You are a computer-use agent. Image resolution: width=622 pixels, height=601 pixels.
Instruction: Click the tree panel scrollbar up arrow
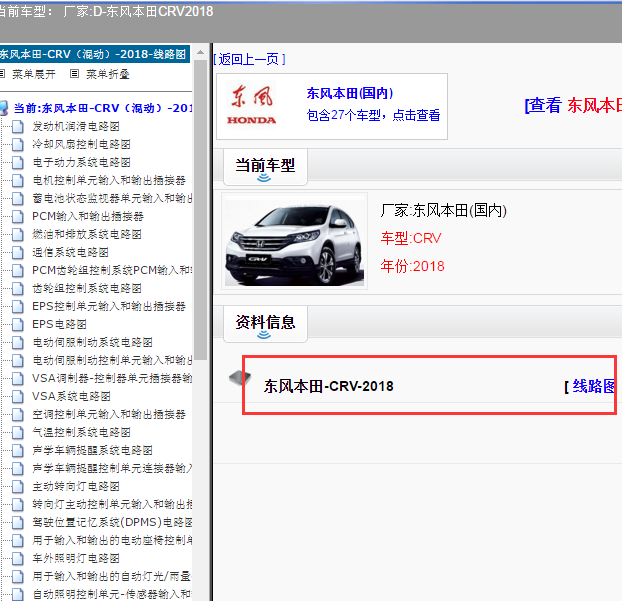[201, 52]
